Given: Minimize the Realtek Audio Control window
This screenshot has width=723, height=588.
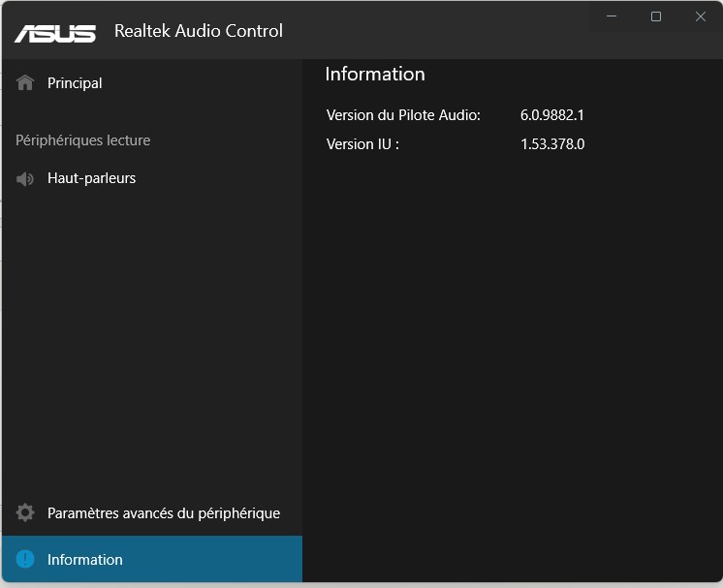Looking at the screenshot, I should pos(613,16).
